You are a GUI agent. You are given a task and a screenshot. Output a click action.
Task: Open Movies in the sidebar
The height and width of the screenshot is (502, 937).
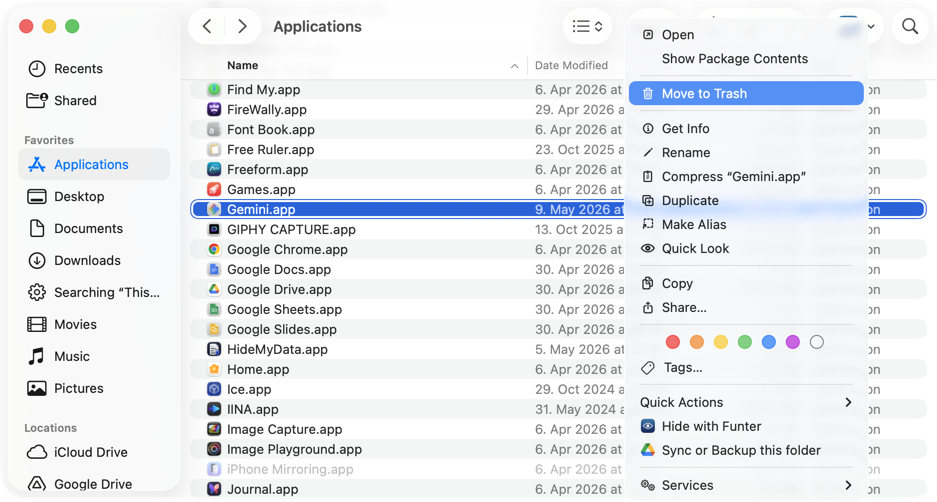coord(94,325)
